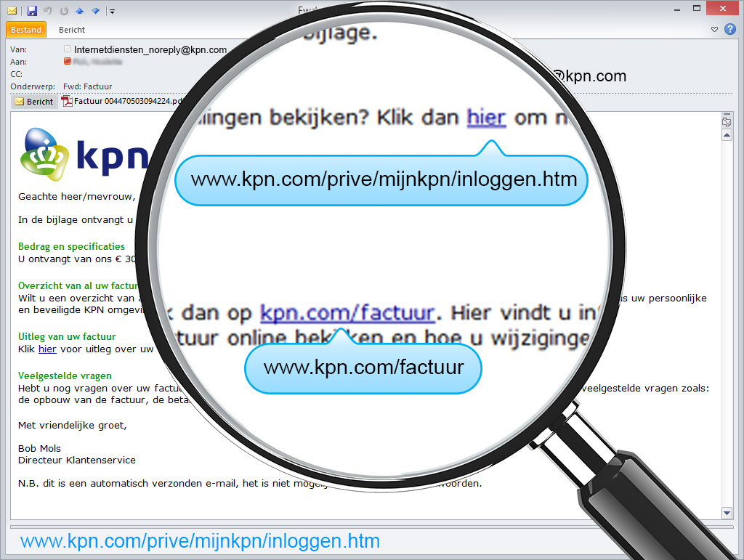The height and width of the screenshot is (560, 744).
Task: Click the 'Geachte heer/mevrouw,' greeting
Action: pos(77,197)
